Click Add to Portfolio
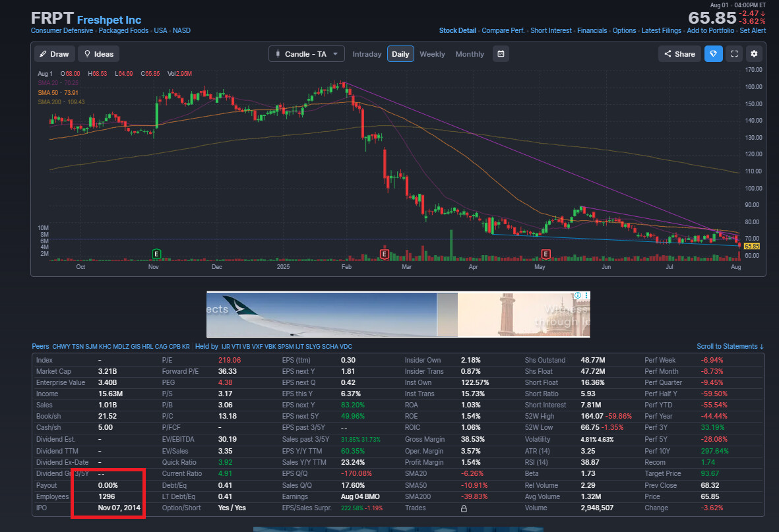Image resolution: width=779 pixels, height=532 pixels. pyautogui.click(x=710, y=31)
